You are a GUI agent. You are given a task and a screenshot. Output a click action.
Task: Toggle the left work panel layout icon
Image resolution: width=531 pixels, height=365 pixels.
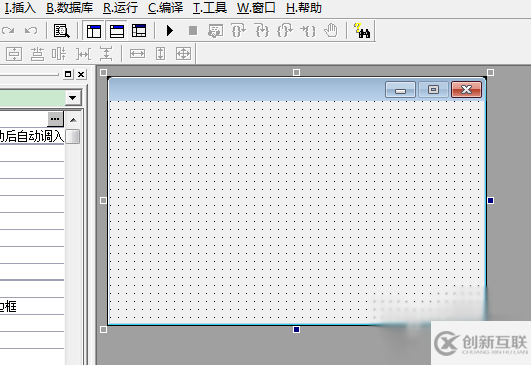(x=94, y=31)
